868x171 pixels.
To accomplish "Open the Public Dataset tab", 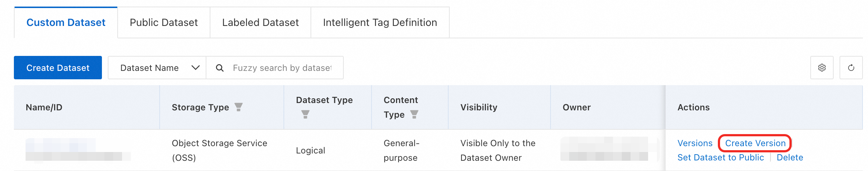I will click(164, 23).
